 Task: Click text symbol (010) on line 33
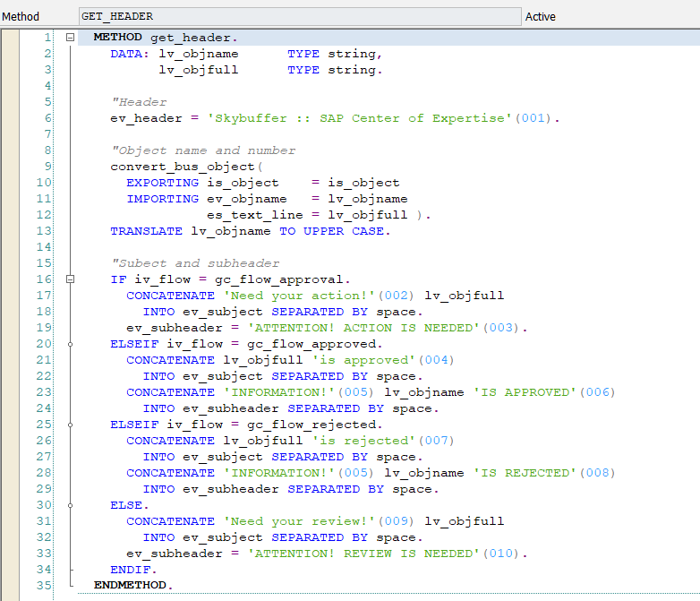pyautogui.click(x=501, y=554)
